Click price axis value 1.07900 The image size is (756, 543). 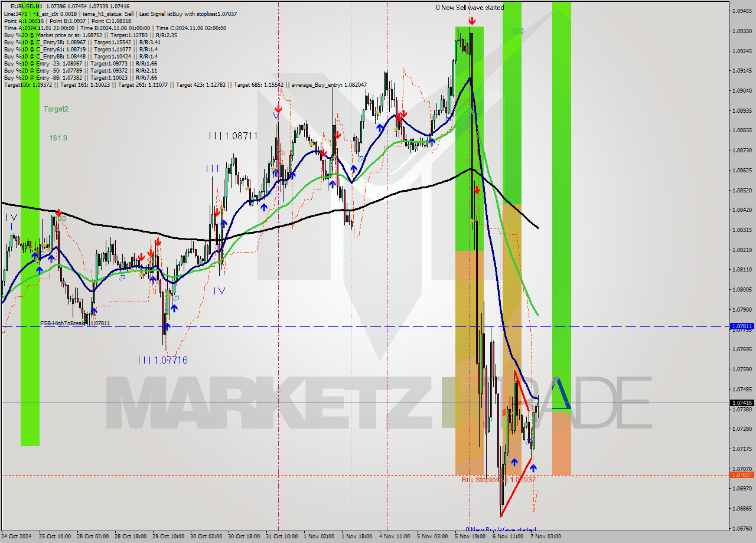click(742, 309)
